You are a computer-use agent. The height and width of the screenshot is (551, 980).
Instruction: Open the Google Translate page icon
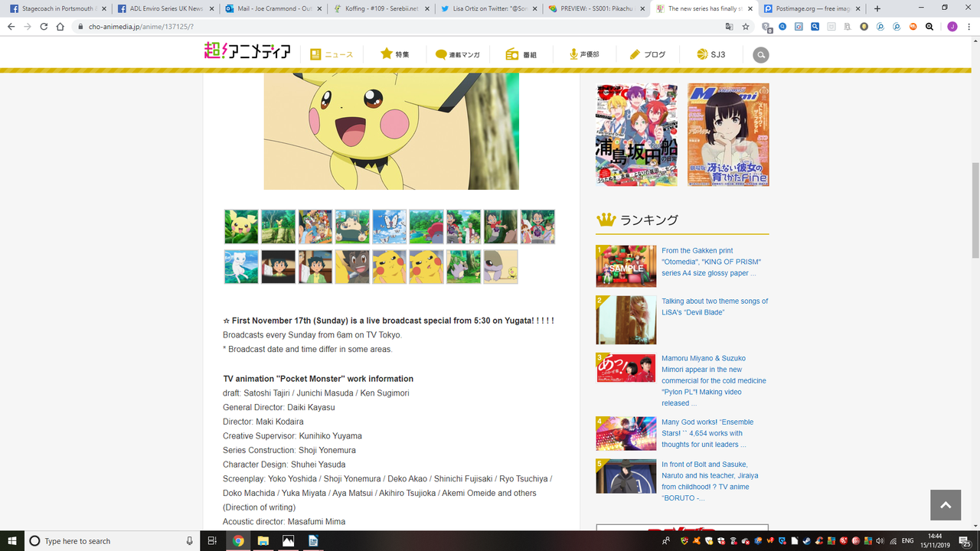click(x=729, y=26)
